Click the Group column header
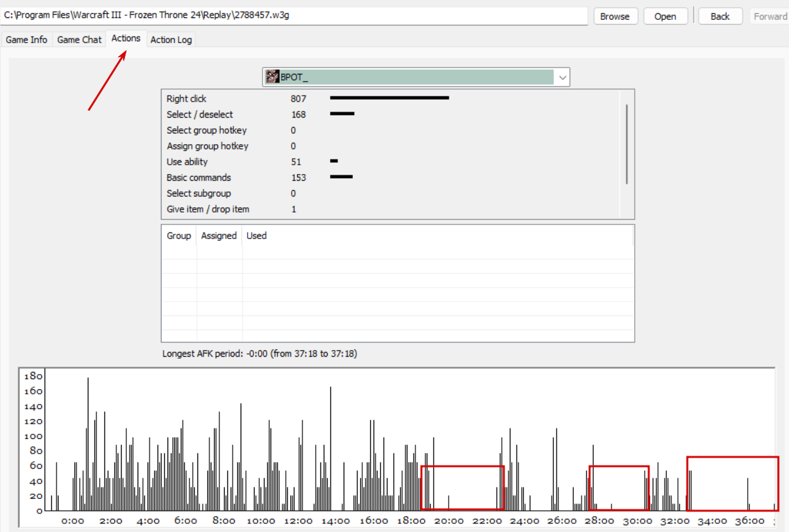Viewport: 789px width, 532px height. (179, 236)
